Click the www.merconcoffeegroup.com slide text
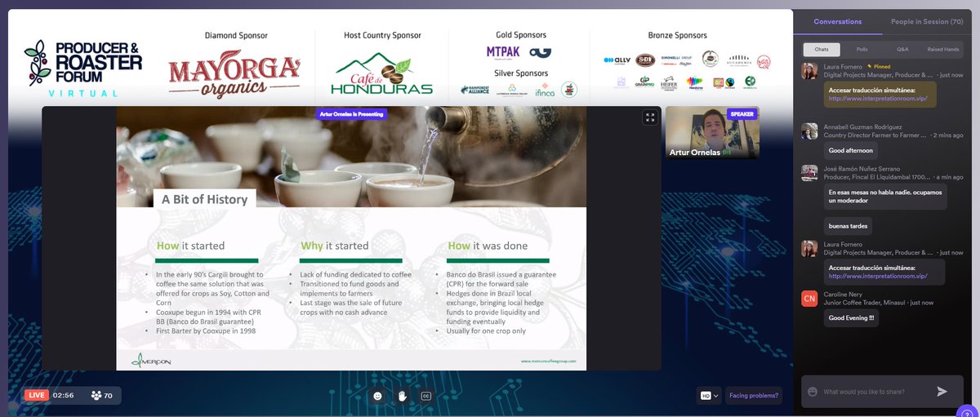This screenshot has width=980, height=417. [x=549, y=360]
